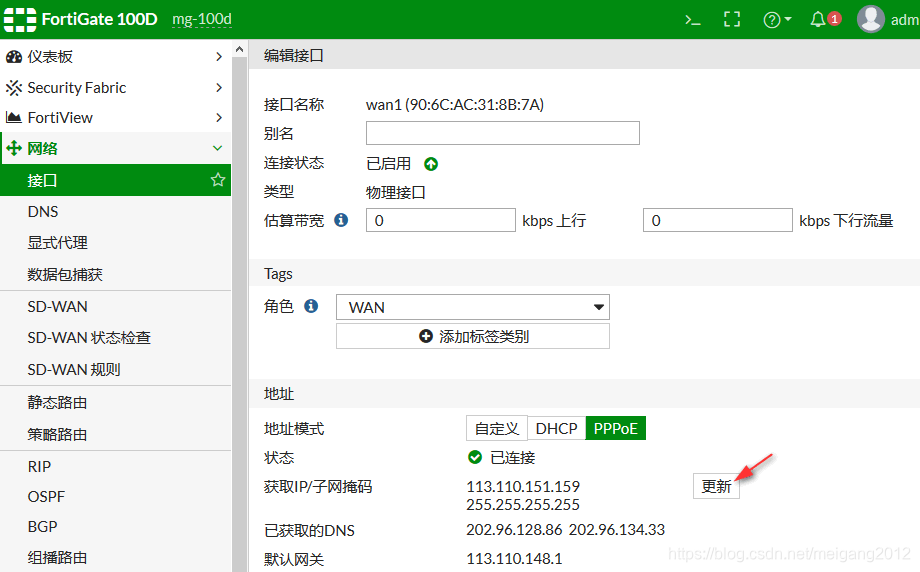Image resolution: width=920 pixels, height=572 pixels.
Task: Click DNS value 202.96.128.86
Action: click(x=514, y=530)
